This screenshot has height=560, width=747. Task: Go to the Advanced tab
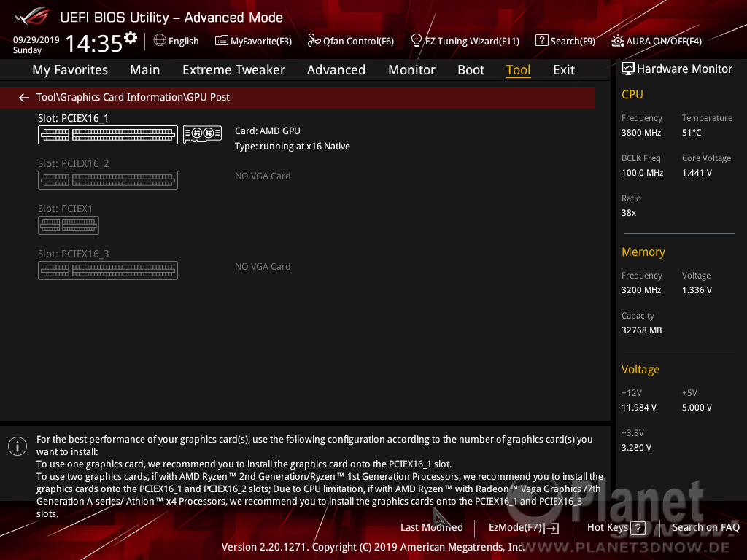(x=336, y=70)
